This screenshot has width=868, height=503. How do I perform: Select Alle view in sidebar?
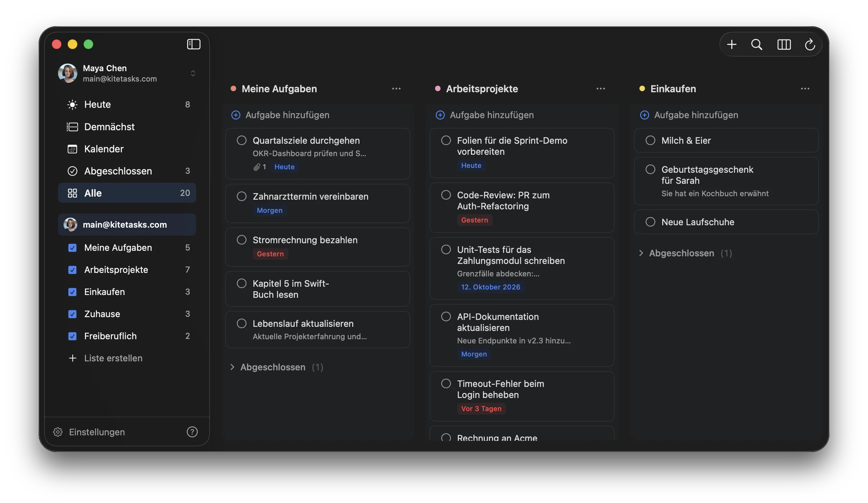(127, 193)
